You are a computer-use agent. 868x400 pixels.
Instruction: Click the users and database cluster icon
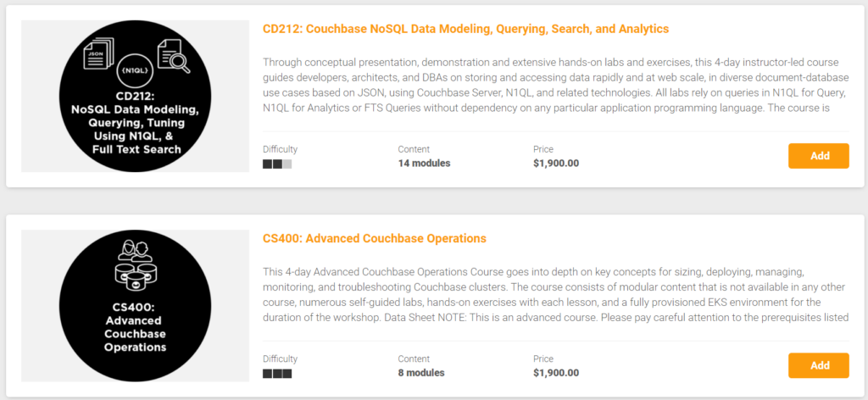[135, 264]
